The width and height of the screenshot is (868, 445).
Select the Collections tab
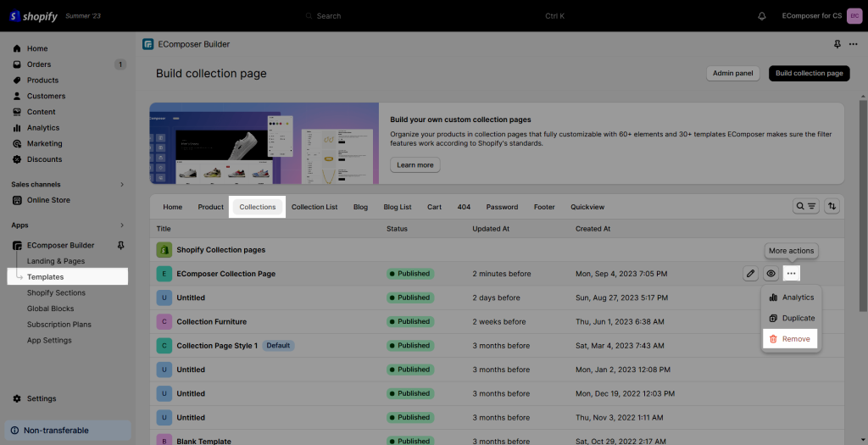(258, 207)
